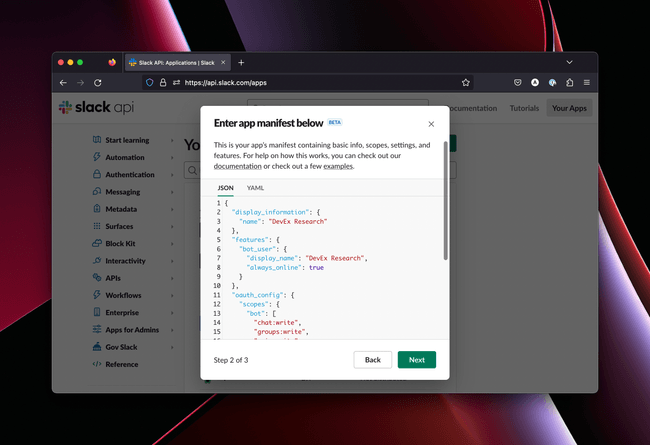Expand the Messaging section arrow
650x445 pixels.
tap(172, 192)
